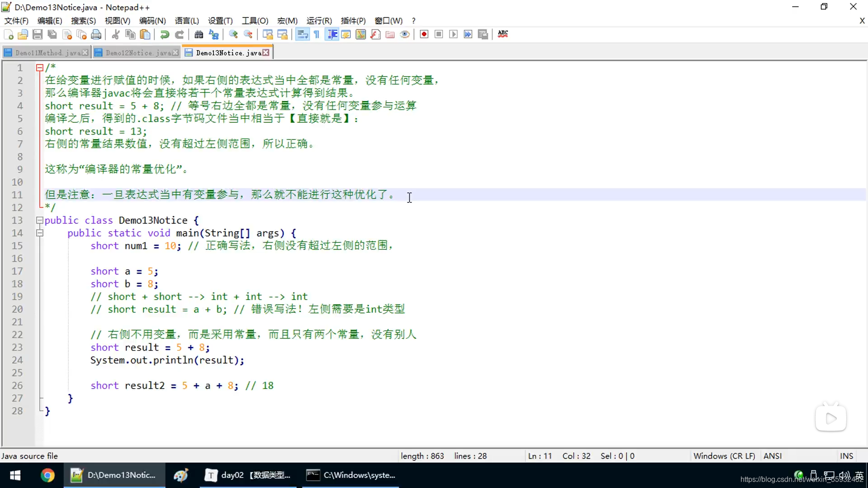868x488 pixels.
Task: Print the document with printer icon
Action: tap(96, 34)
